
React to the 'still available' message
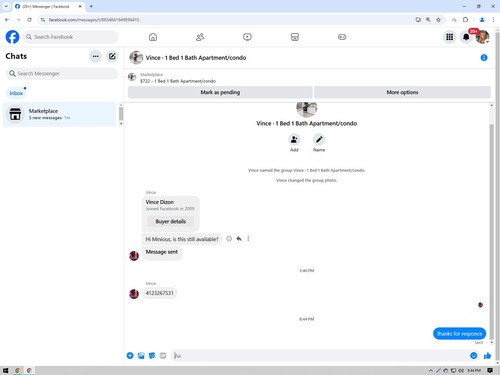[x=229, y=239]
